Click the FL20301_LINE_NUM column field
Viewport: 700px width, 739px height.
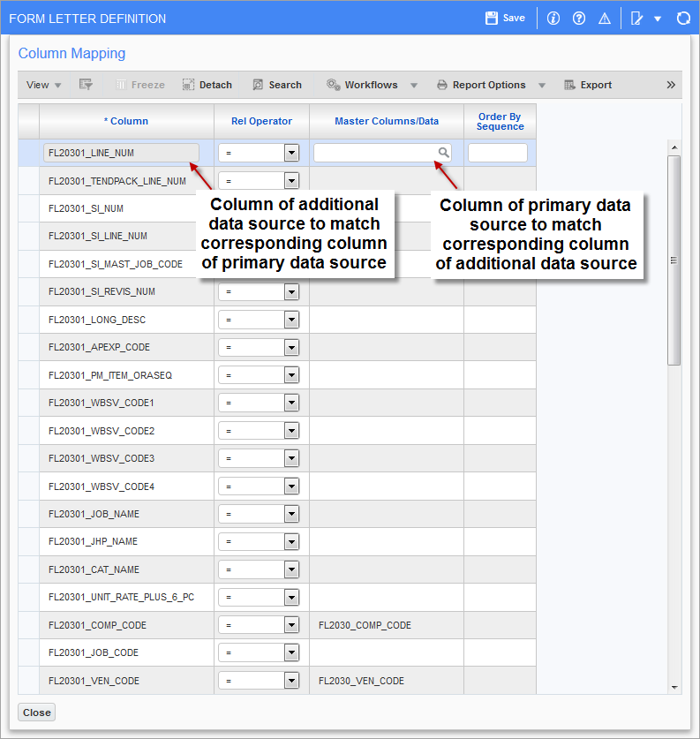tap(121, 153)
